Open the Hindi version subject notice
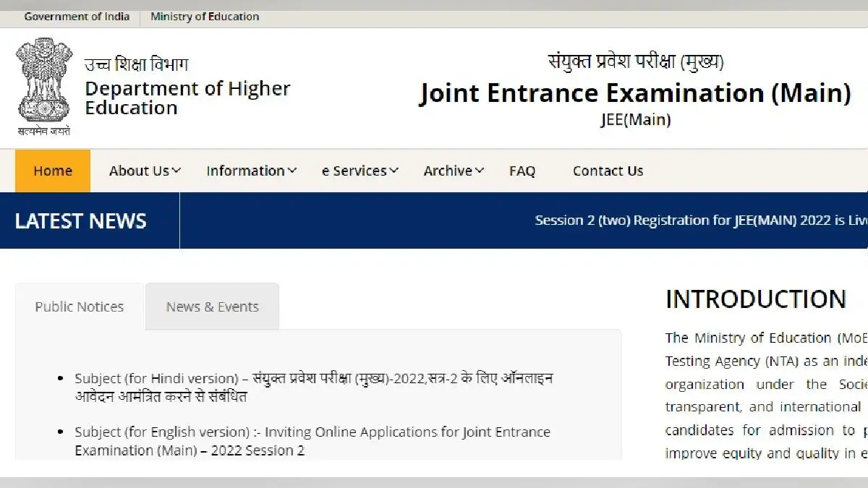 pyautogui.click(x=313, y=388)
